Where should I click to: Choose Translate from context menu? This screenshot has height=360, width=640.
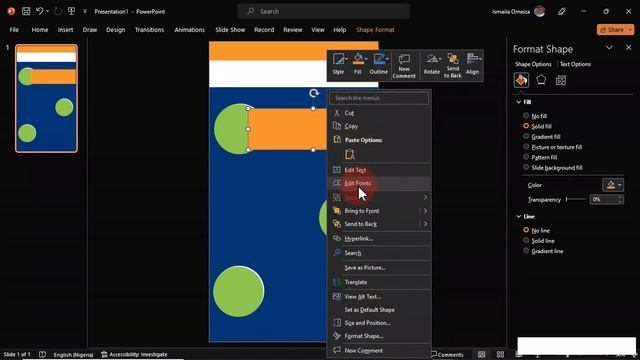point(380,282)
